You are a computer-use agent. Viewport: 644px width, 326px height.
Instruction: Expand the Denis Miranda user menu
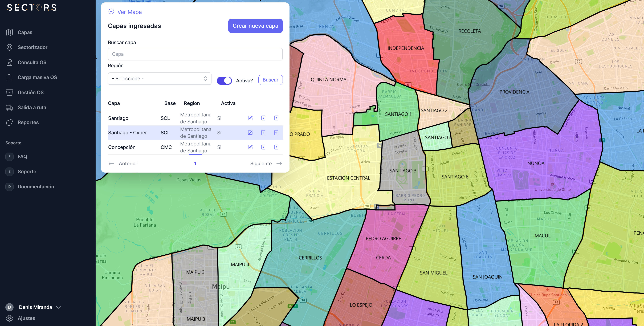click(x=58, y=307)
